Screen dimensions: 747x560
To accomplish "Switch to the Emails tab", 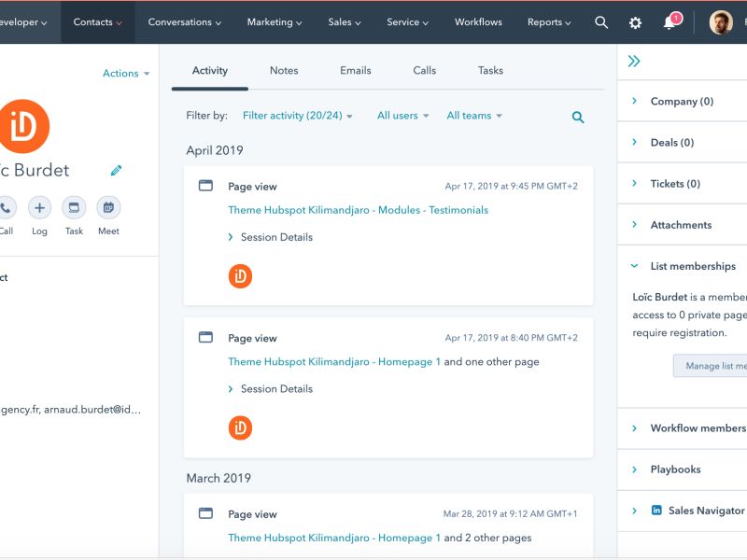I will click(x=356, y=71).
